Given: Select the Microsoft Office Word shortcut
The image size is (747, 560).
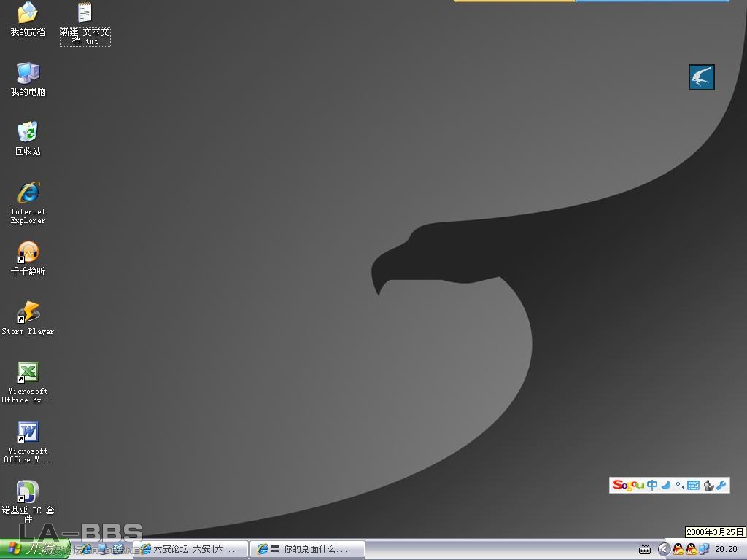Looking at the screenshot, I should (28, 432).
